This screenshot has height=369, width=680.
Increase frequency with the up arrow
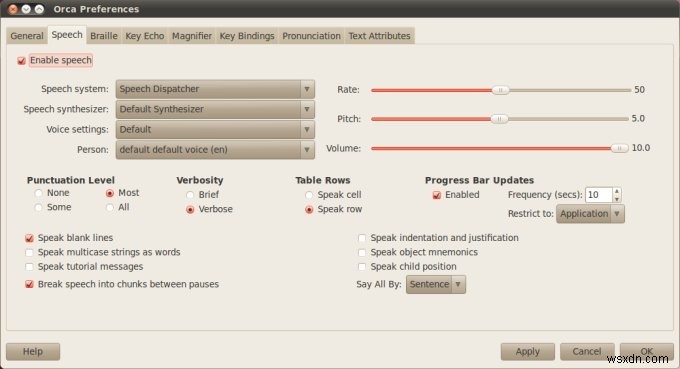tap(617, 191)
